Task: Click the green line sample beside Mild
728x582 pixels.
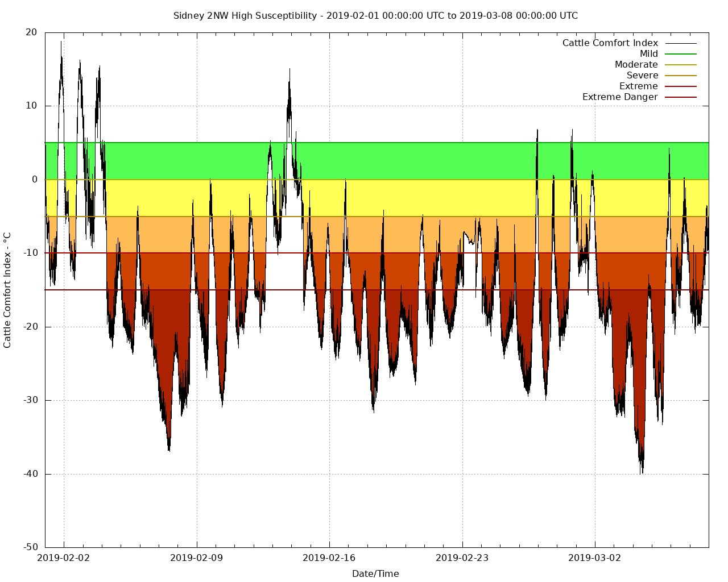Action: 681,54
